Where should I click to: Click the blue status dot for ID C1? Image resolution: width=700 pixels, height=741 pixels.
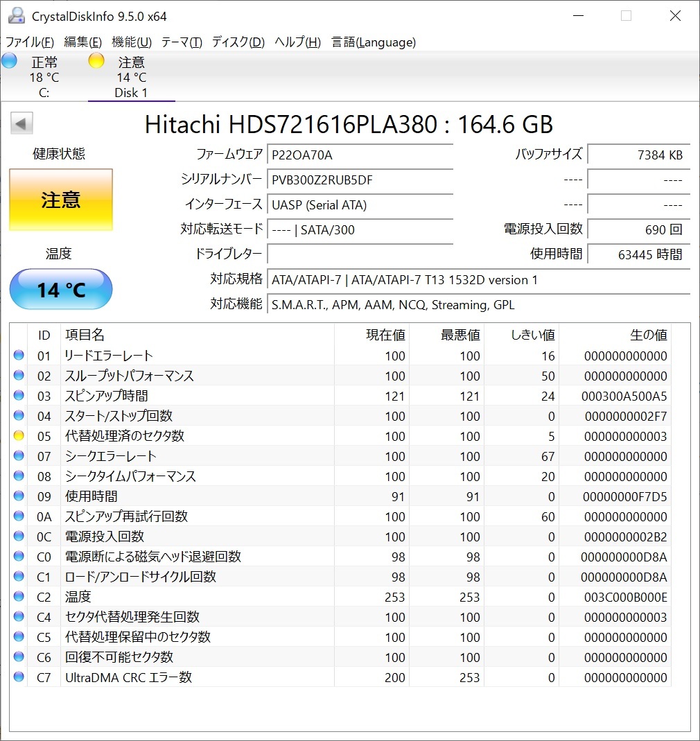pyautogui.click(x=19, y=576)
